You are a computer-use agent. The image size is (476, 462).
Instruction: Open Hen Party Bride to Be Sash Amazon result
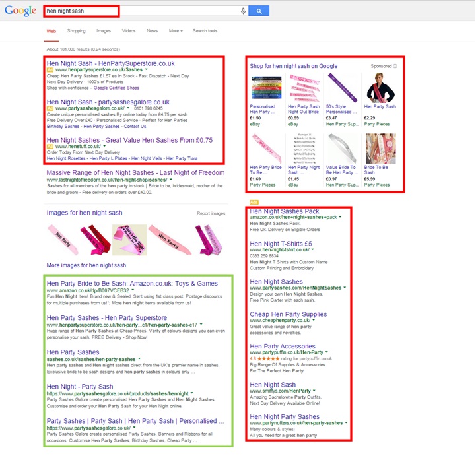pyautogui.click(x=132, y=284)
